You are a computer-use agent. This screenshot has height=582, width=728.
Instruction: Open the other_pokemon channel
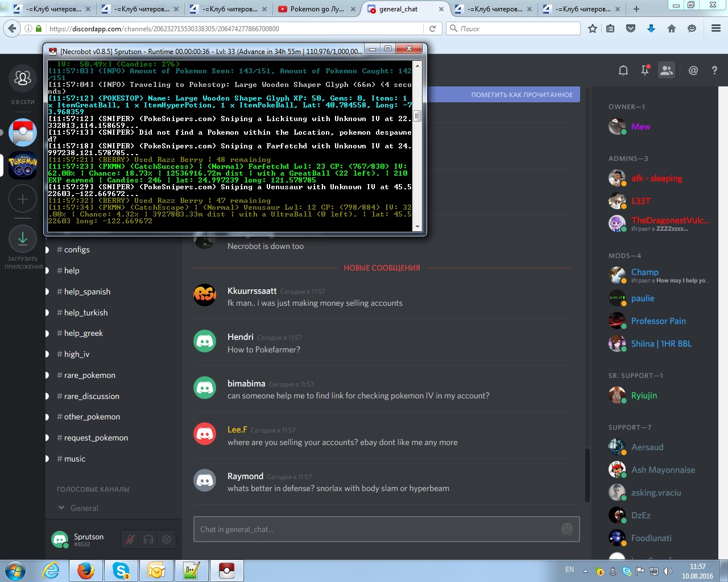[92, 417]
